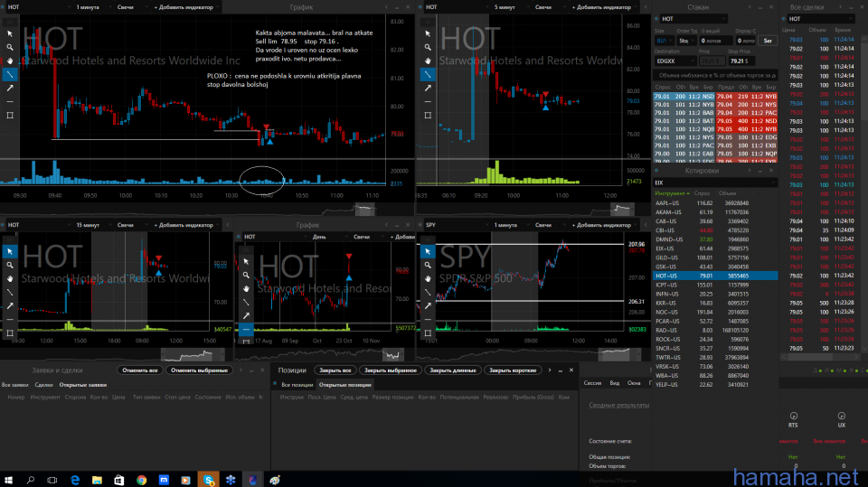Image resolution: width=868 pixels, height=487 pixels.
Task: Choose the hand pan tool in HOT 1-minute chart
Action: click(10, 61)
